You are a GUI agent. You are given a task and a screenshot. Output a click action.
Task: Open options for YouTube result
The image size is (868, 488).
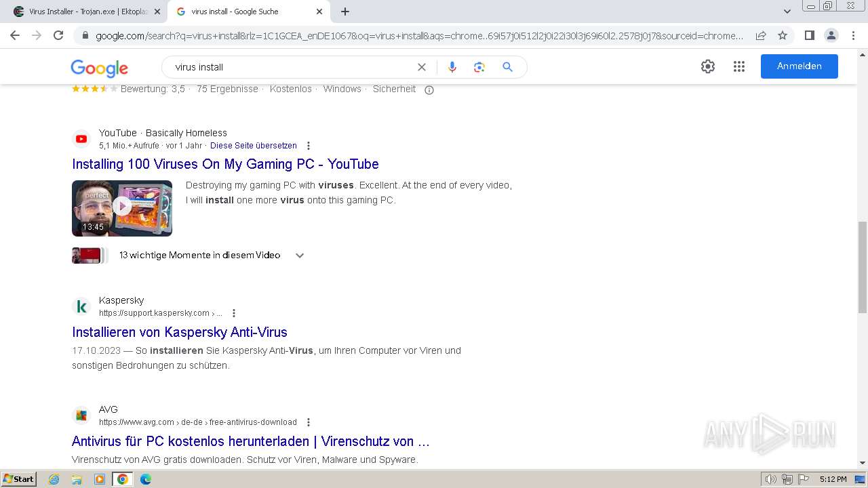pos(309,146)
